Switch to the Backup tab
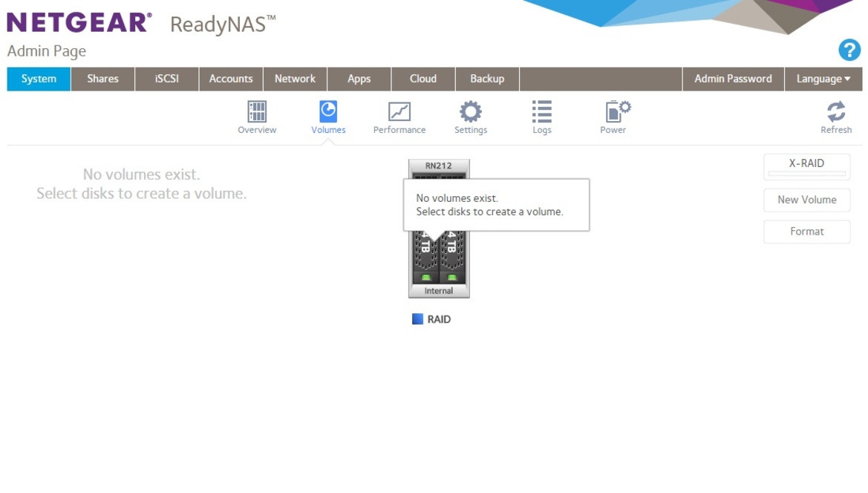The height and width of the screenshot is (493, 868). point(487,79)
